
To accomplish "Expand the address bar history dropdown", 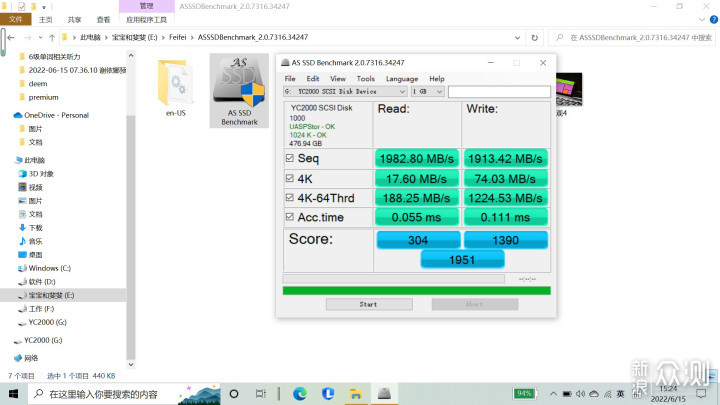I will pos(517,38).
